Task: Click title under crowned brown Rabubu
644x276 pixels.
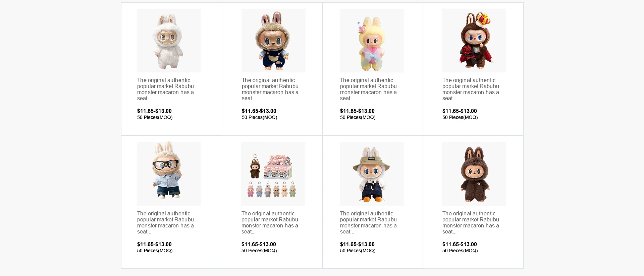Action: click(x=471, y=89)
